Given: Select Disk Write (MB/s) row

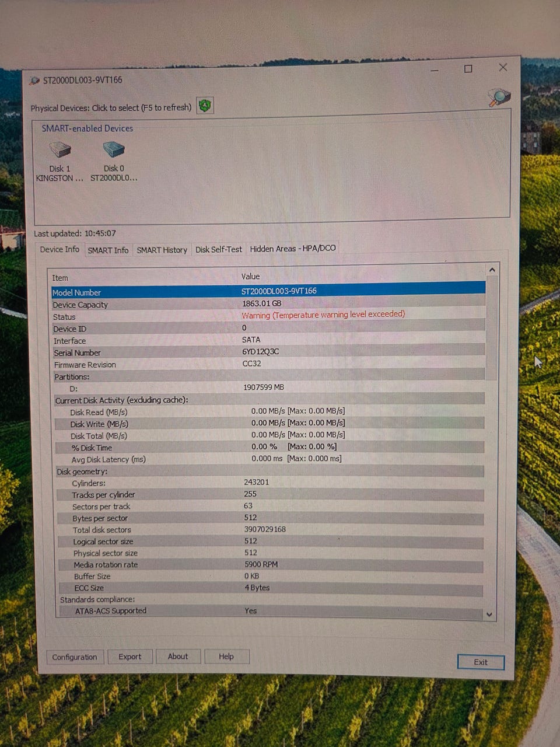Looking at the screenshot, I should (x=269, y=424).
